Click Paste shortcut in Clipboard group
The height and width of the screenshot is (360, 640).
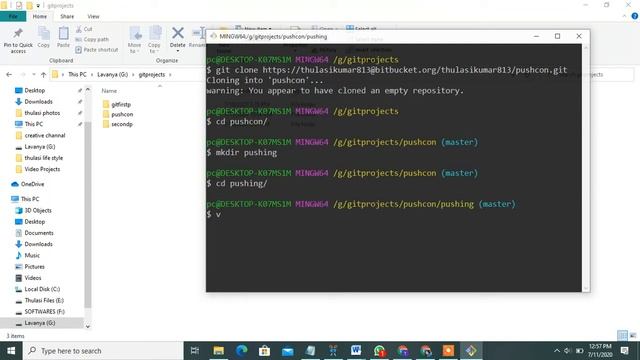point(97,50)
